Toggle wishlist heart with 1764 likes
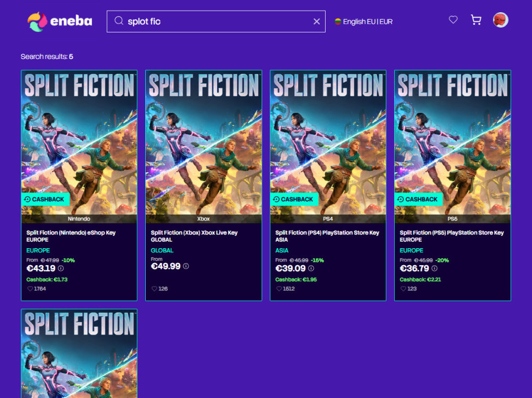The height and width of the screenshot is (398, 532). coord(30,289)
